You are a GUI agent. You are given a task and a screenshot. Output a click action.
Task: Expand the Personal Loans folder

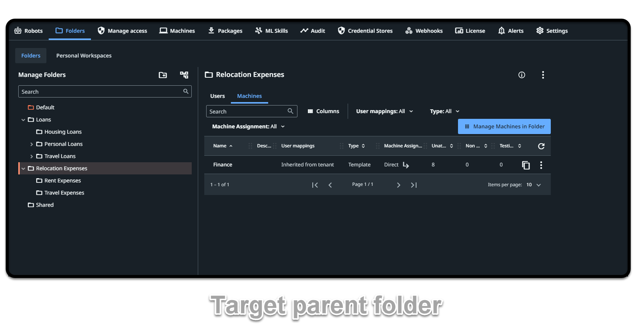[32, 144]
